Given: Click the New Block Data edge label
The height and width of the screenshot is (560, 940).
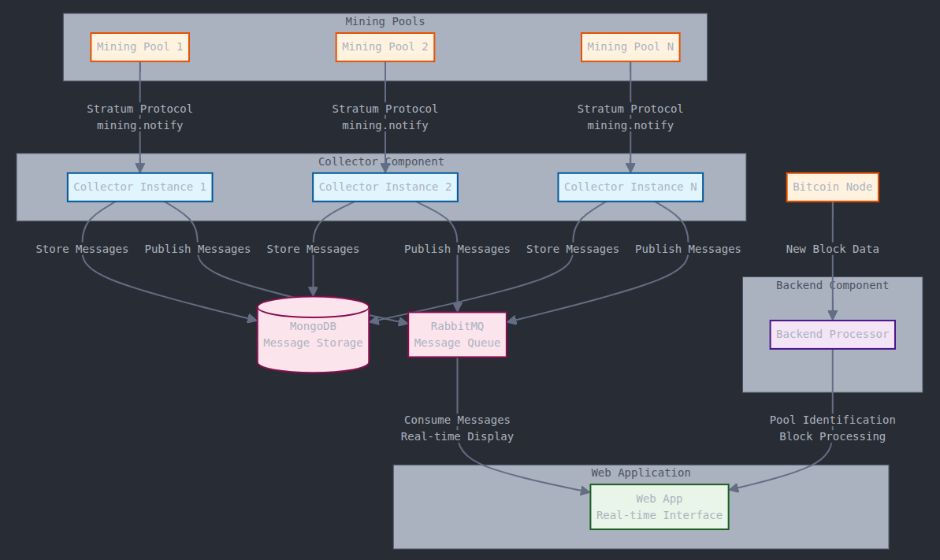Looking at the screenshot, I should pyautogui.click(x=832, y=249).
